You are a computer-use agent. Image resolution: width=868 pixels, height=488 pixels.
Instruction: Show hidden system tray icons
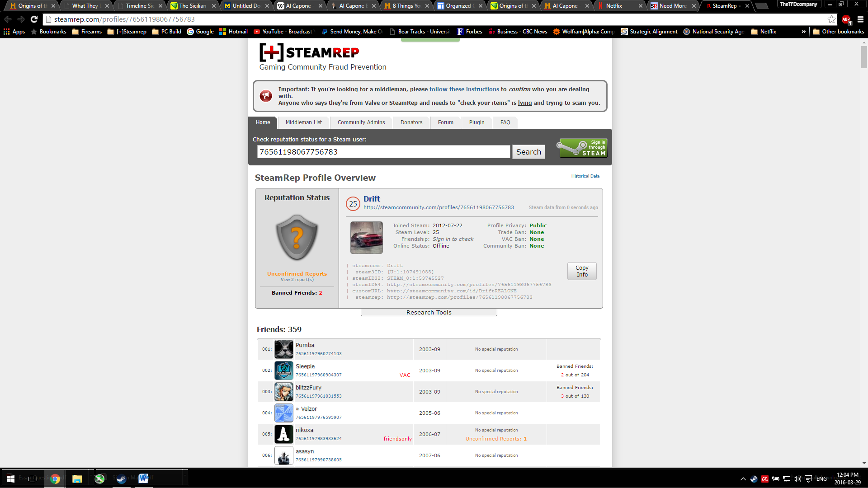click(x=743, y=479)
